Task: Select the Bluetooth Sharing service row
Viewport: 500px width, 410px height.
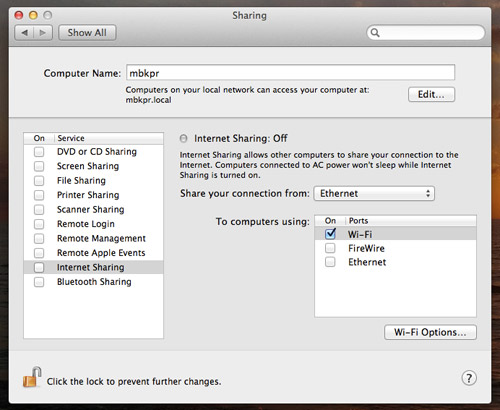Action: (93, 282)
